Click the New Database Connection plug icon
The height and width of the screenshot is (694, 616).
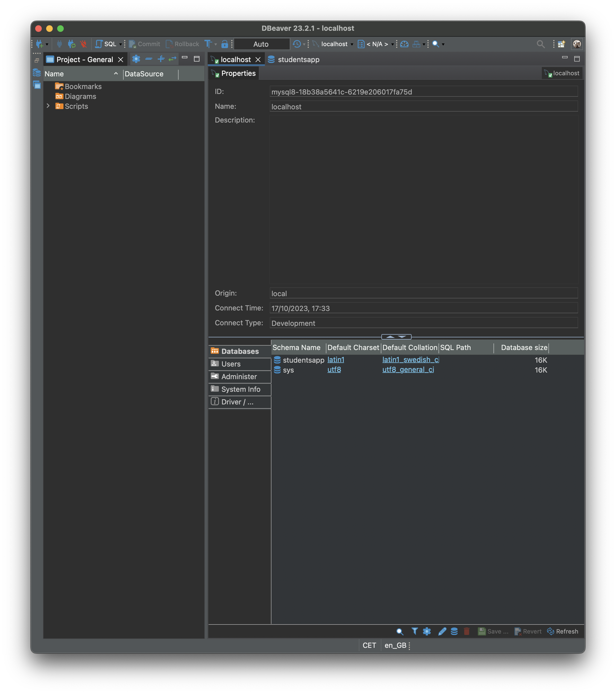point(39,44)
